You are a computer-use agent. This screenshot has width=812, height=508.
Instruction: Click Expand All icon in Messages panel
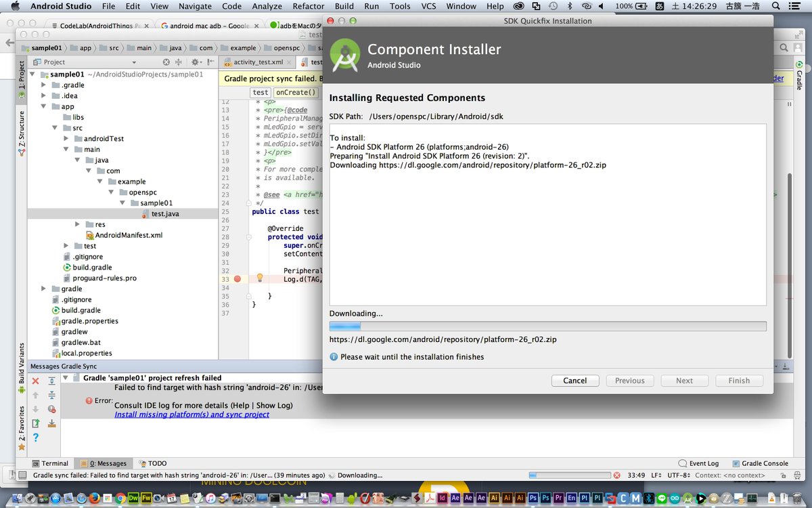click(x=51, y=381)
